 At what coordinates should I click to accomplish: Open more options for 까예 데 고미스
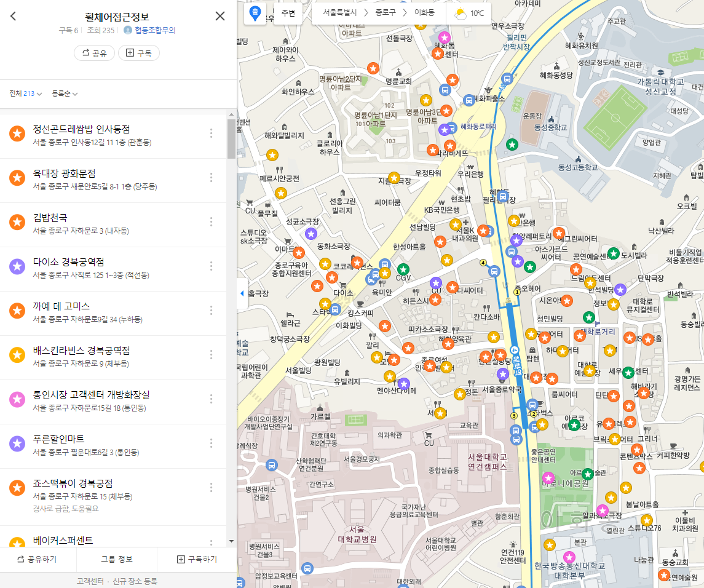pyautogui.click(x=211, y=311)
